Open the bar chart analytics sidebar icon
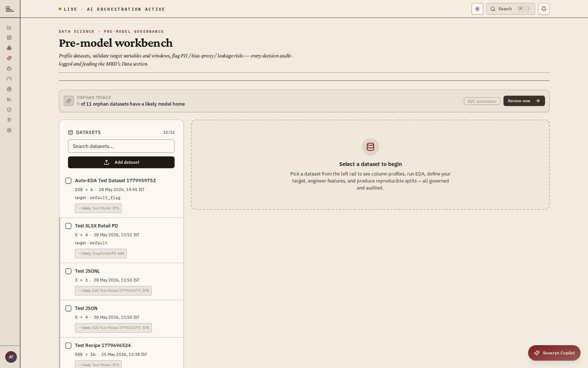The image size is (588, 368). tap(9, 27)
